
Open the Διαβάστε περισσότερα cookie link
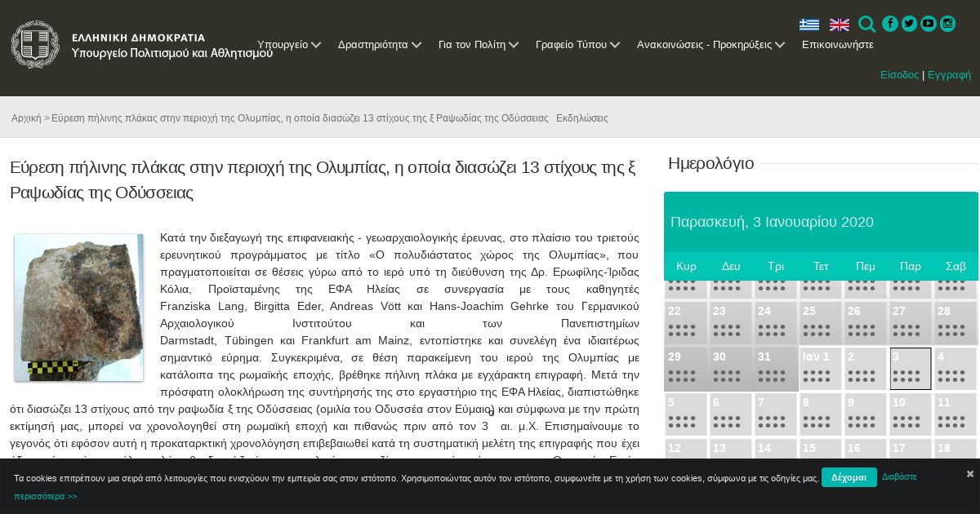tap(899, 476)
